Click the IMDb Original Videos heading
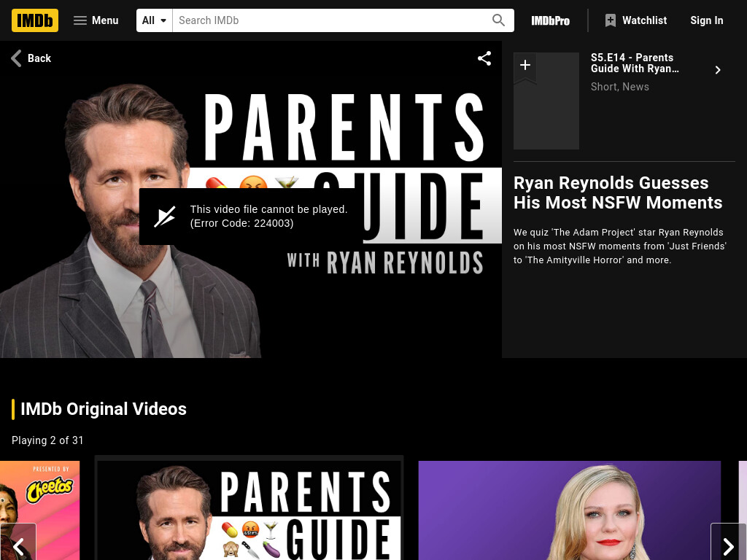This screenshot has height=560, width=747. point(104,409)
